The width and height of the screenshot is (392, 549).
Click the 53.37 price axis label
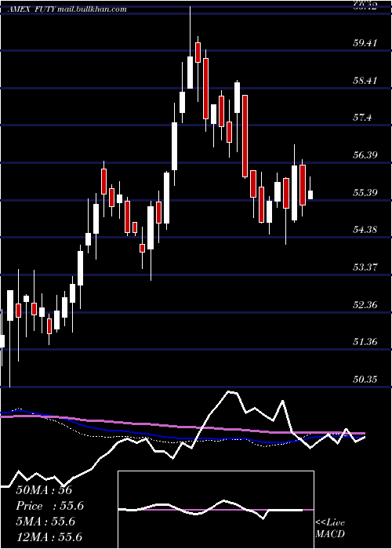coord(365,267)
